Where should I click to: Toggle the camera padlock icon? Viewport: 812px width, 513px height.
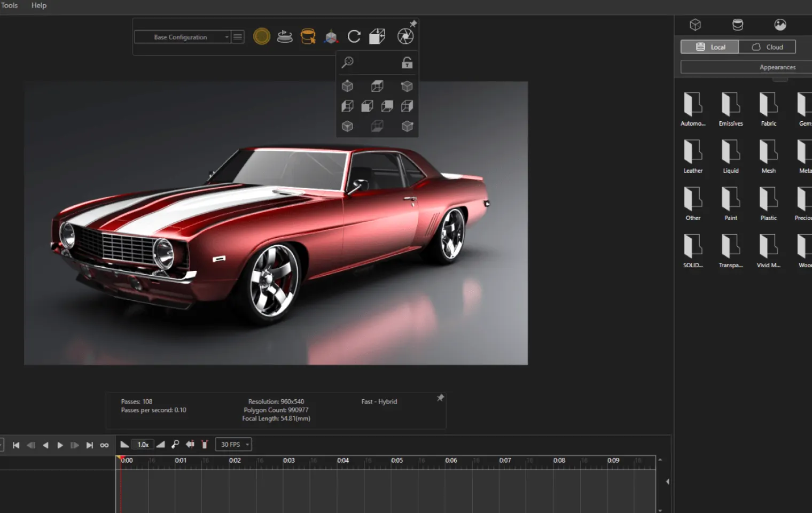point(407,63)
